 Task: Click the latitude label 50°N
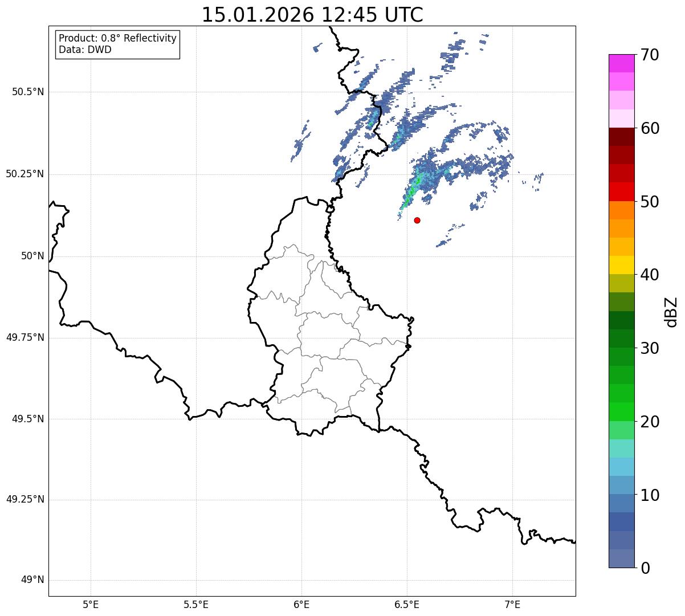[x=32, y=256]
